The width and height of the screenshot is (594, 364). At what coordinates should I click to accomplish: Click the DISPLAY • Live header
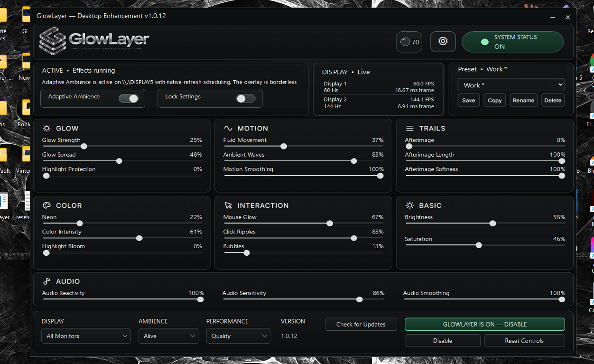(x=346, y=72)
